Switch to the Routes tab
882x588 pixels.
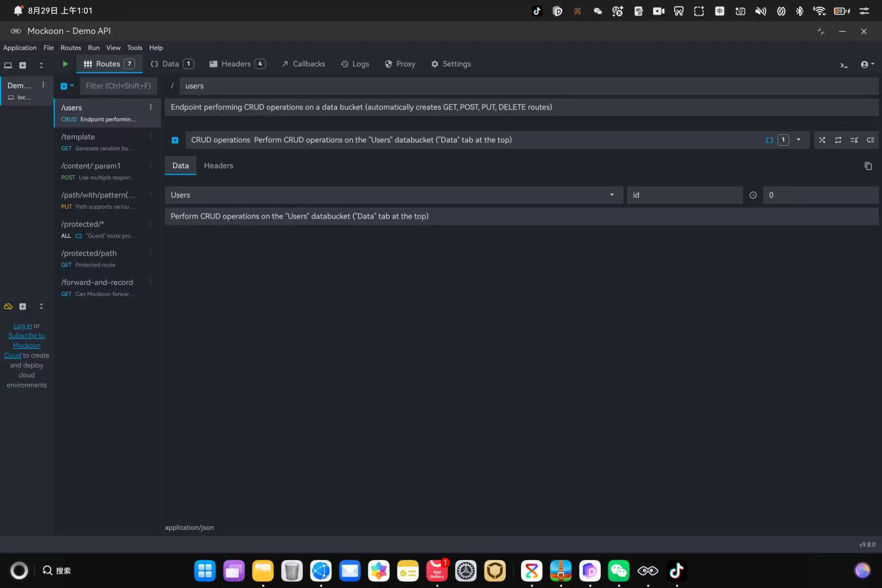pos(109,64)
